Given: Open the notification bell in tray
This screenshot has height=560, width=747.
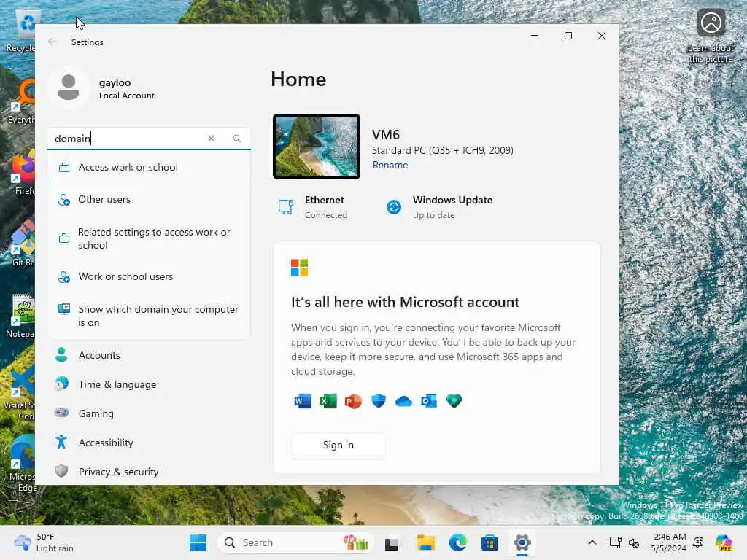Looking at the screenshot, I should [x=698, y=542].
